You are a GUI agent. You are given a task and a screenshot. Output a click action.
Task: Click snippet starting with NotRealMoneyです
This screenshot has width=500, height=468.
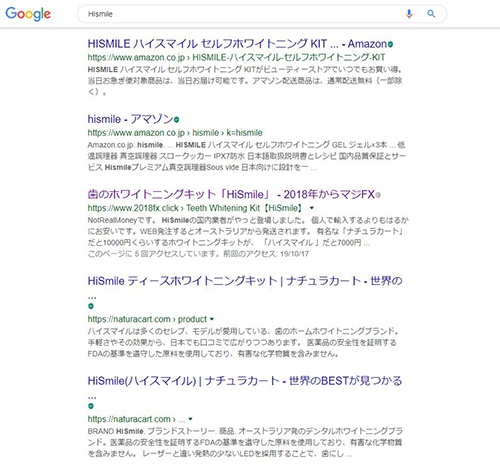point(248,231)
